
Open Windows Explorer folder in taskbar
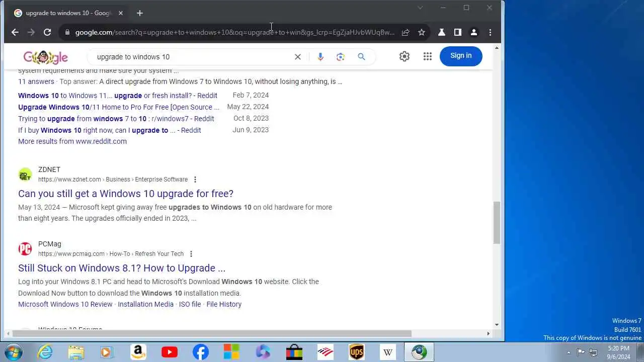click(x=76, y=352)
